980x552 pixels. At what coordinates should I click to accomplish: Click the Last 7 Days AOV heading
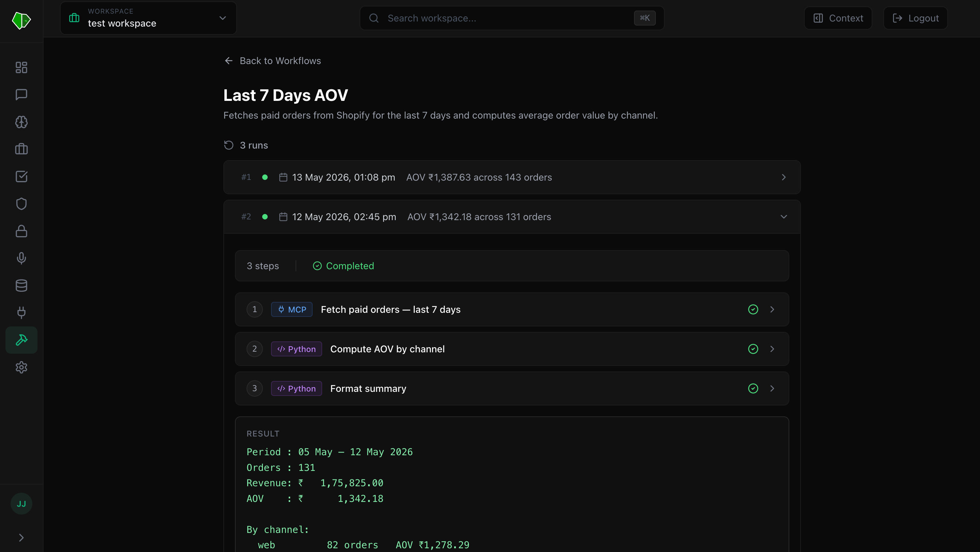285,95
